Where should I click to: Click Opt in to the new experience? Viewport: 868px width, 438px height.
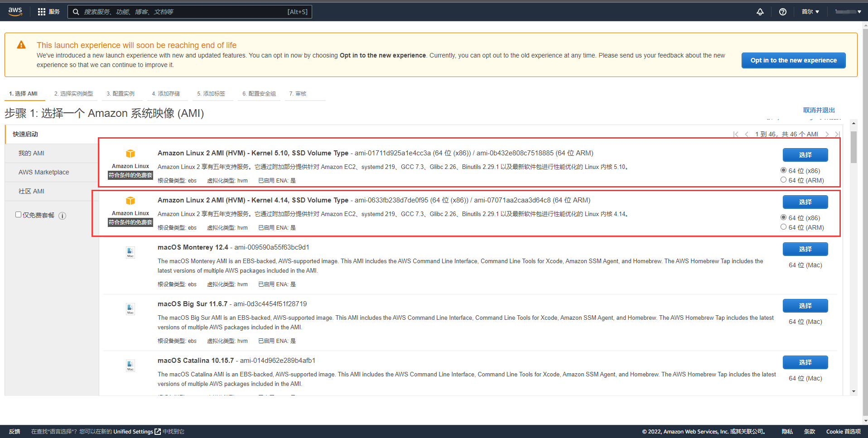click(793, 60)
